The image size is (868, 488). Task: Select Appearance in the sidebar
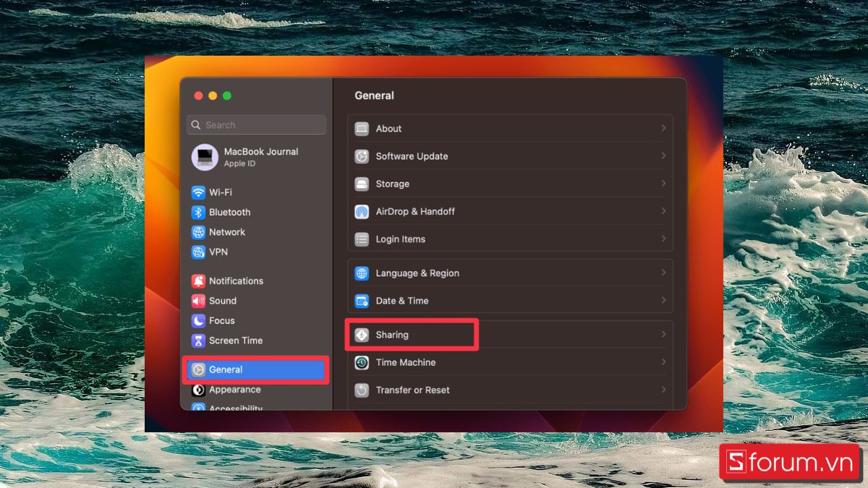click(x=233, y=390)
